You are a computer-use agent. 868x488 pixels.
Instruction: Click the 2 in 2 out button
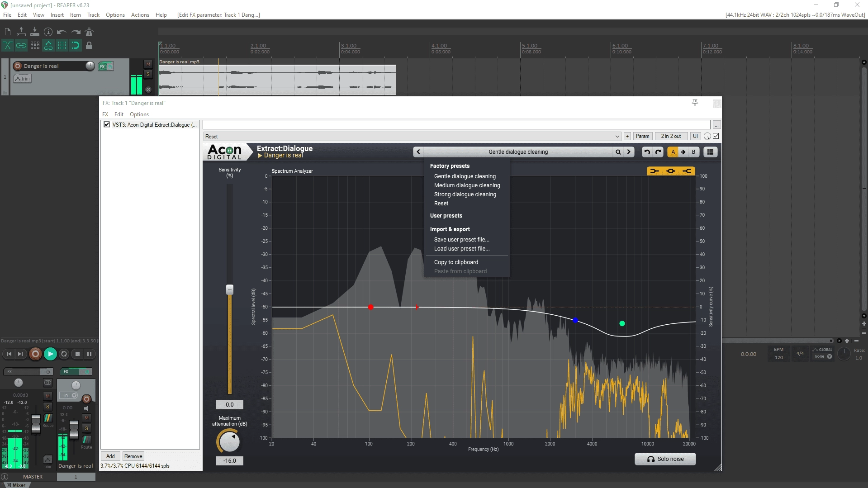click(x=671, y=136)
